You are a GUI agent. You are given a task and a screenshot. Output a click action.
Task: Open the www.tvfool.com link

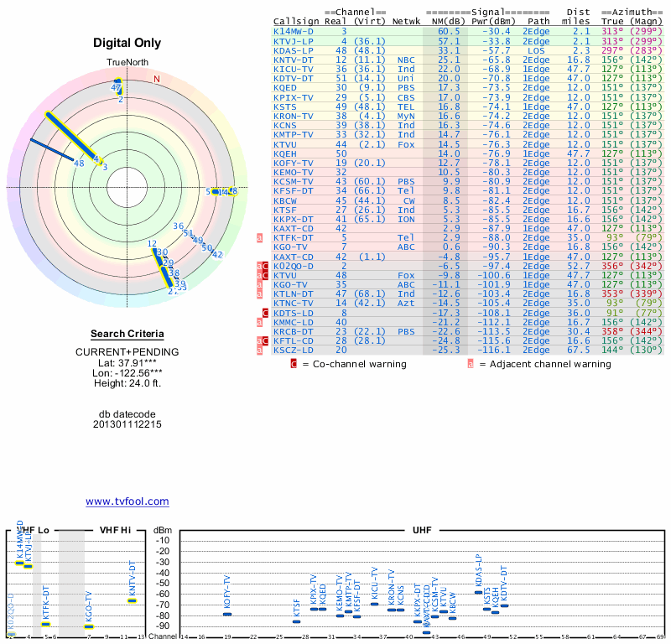coord(127,501)
